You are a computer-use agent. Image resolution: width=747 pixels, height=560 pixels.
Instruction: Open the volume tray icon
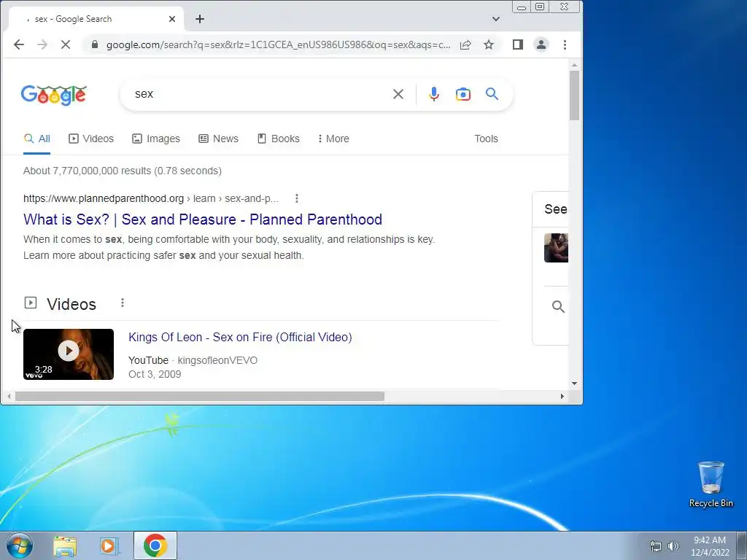673,546
